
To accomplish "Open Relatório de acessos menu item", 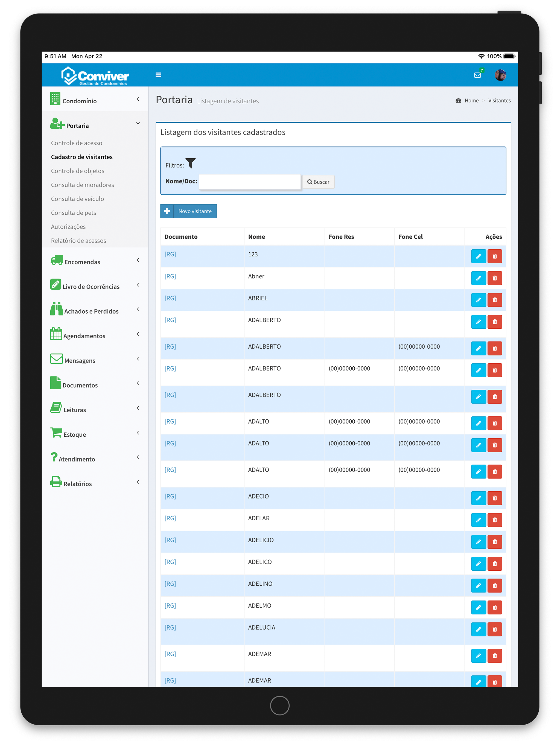I will pos(78,241).
